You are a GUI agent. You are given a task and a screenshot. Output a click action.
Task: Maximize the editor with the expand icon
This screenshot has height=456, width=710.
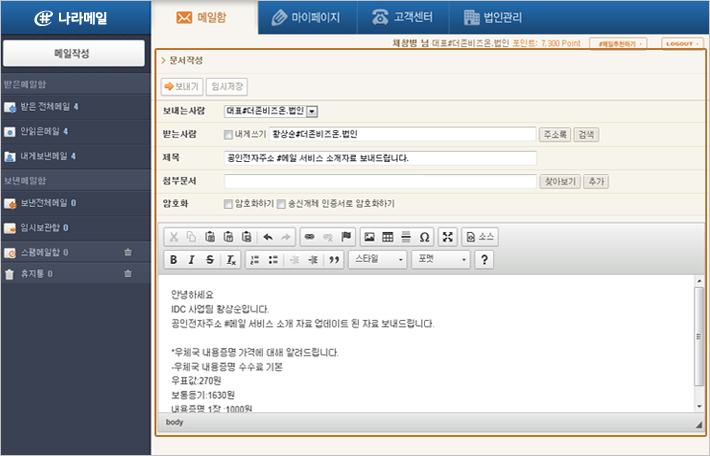tap(448, 237)
